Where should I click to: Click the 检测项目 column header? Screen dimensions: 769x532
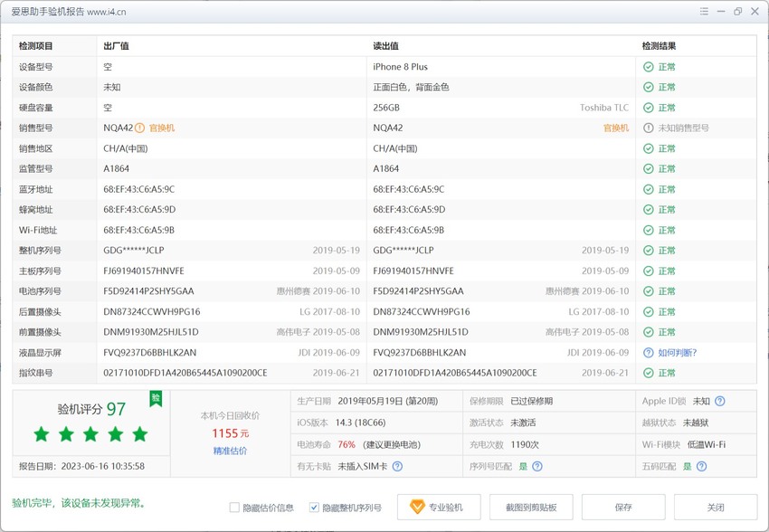(x=36, y=46)
